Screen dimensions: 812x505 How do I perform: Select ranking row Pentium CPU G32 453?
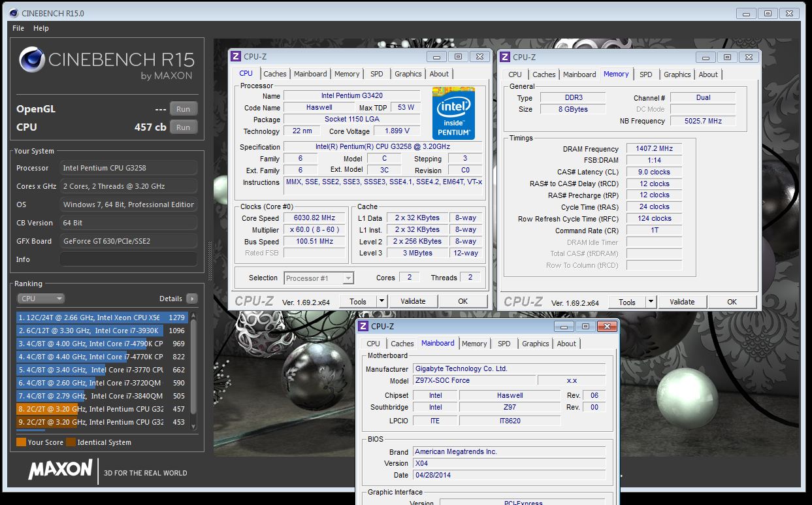pos(103,422)
